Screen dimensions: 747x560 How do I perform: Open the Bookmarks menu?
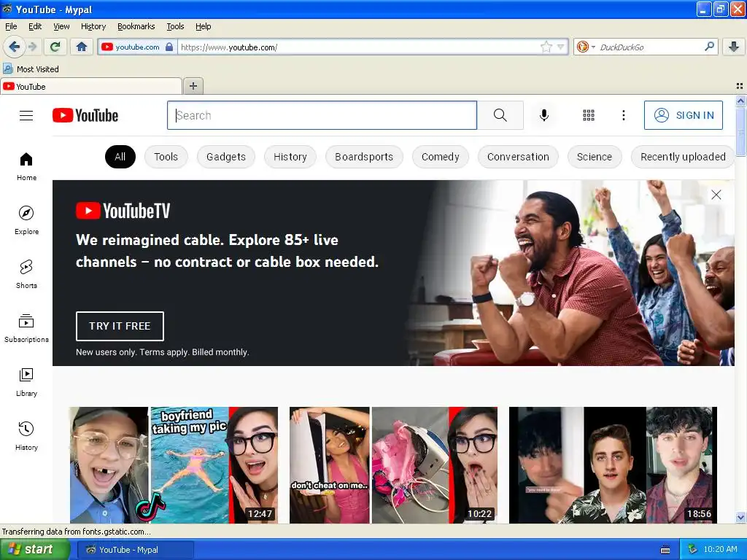tap(136, 26)
